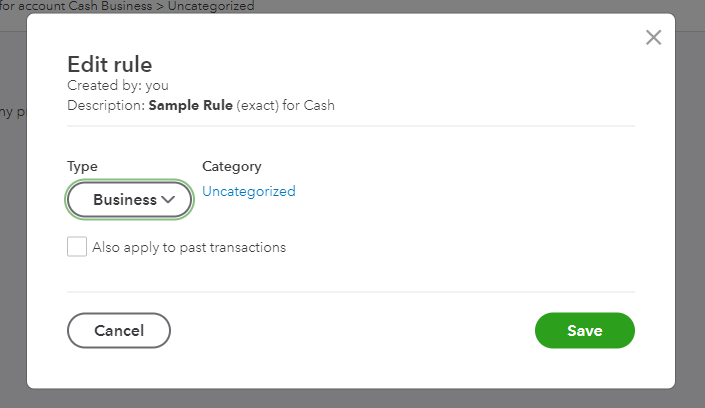Screen dimensions: 705x408
Task: Click the 'Description:' label text
Action: (x=105, y=105)
